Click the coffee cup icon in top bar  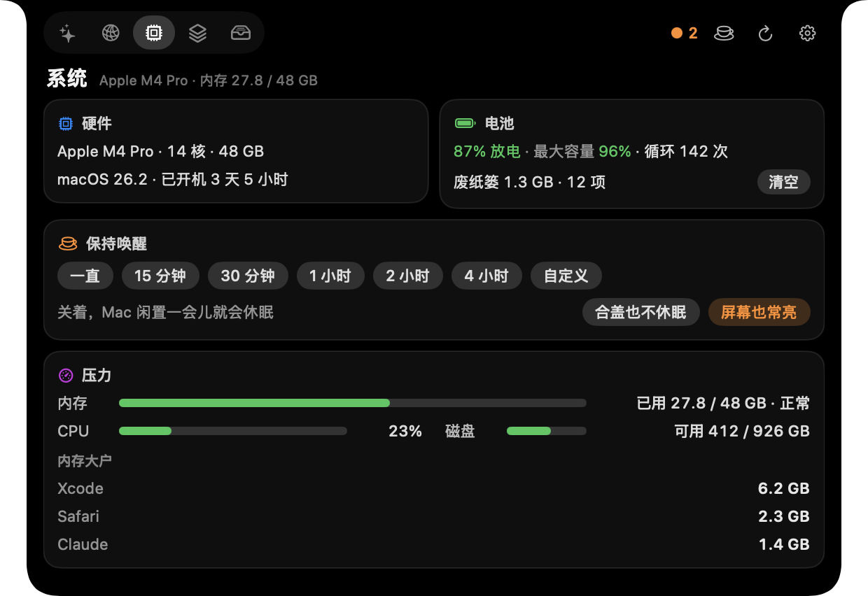(724, 33)
